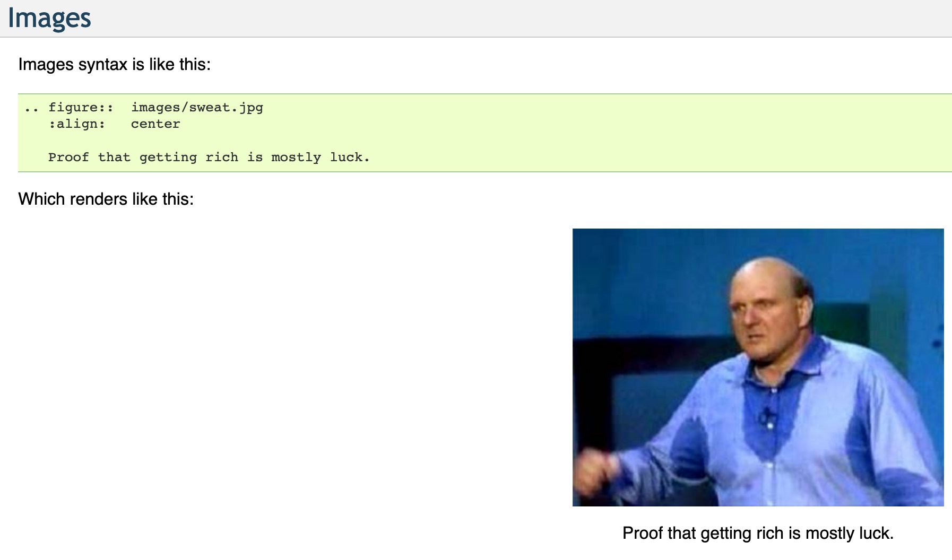Select the word "Proof" in the code block
The height and width of the screenshot is (560, 952).
68,157
